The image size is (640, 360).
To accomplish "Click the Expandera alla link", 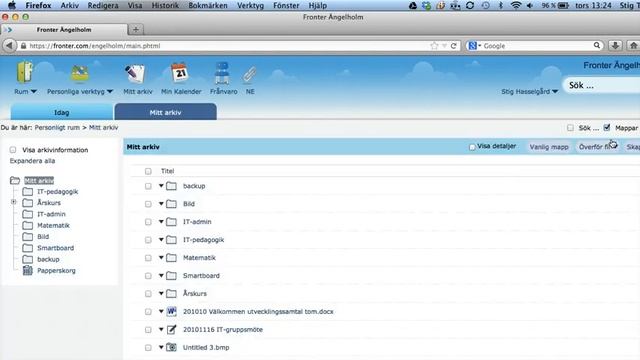I will pos(32,161).
